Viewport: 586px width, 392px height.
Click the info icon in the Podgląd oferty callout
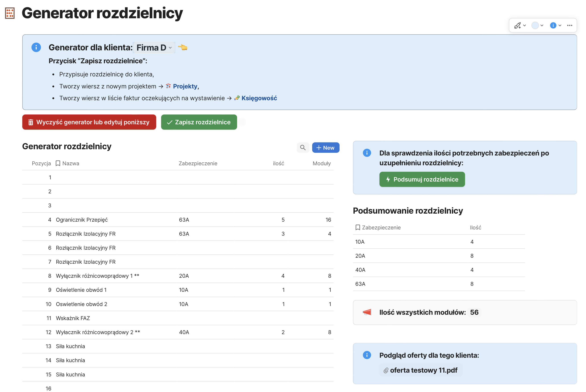tap(367, 355)
